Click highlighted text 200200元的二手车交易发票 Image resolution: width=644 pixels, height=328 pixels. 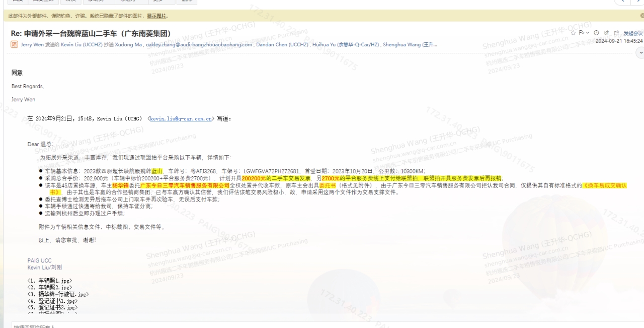tap(276, 178)
